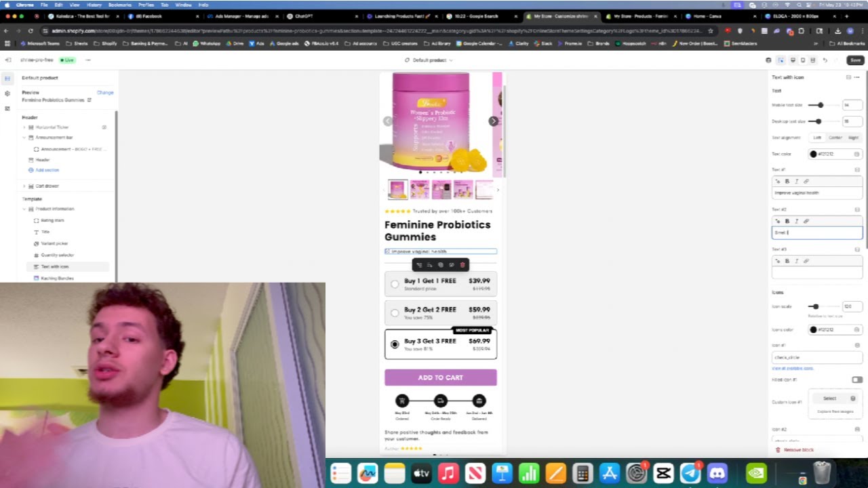
Task: Open CapCut from the Dock
Action: tap(663, 473)
